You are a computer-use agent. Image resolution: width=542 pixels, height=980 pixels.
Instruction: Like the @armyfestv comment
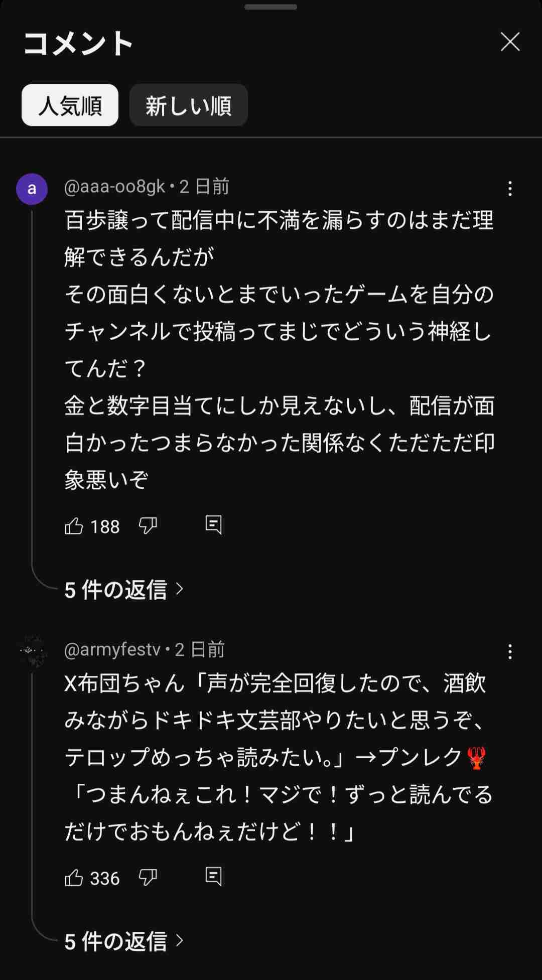click(x=74, y=878)
